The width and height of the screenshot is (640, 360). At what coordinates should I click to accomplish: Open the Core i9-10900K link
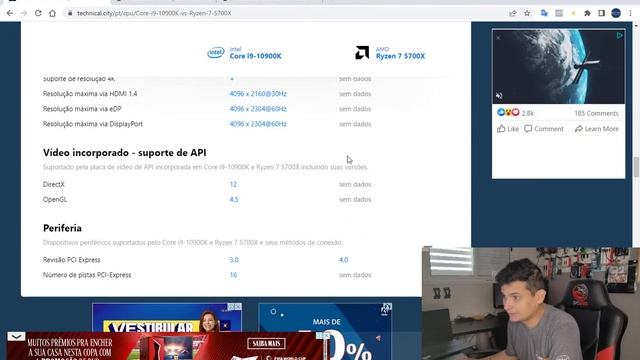point(255,56)
